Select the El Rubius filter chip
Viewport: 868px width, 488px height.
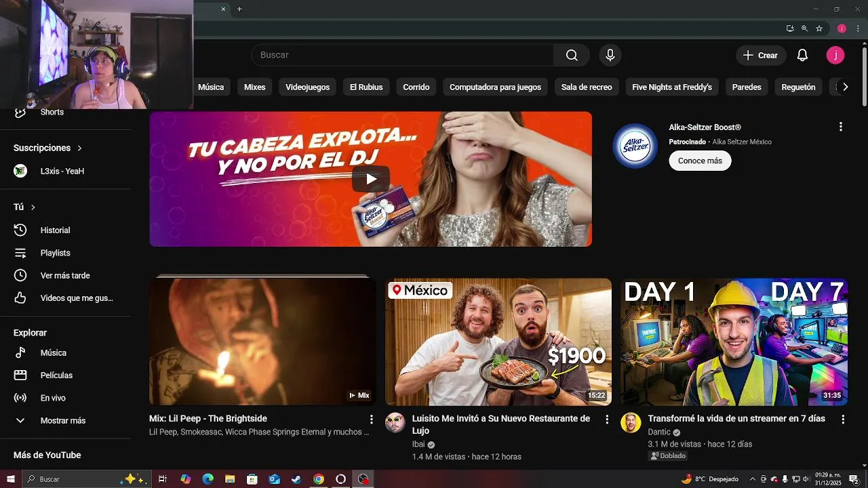click(366, 87)
